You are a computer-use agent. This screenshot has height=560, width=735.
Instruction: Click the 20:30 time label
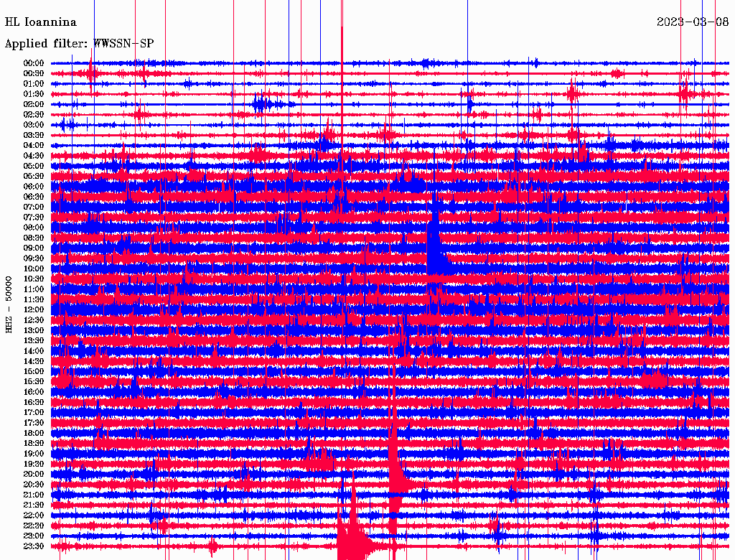pos(34,485)
